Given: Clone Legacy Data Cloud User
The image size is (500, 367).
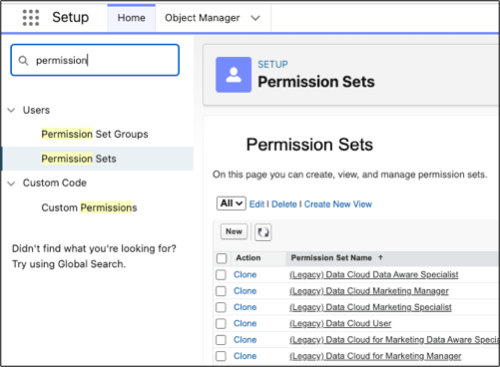Looking at the screenshot, I should [245, 324].
